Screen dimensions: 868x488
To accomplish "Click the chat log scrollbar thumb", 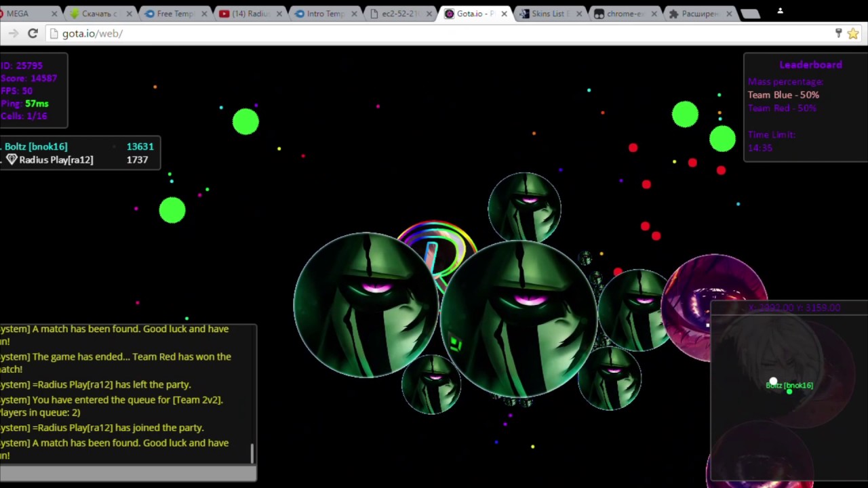I will [252, 453].
